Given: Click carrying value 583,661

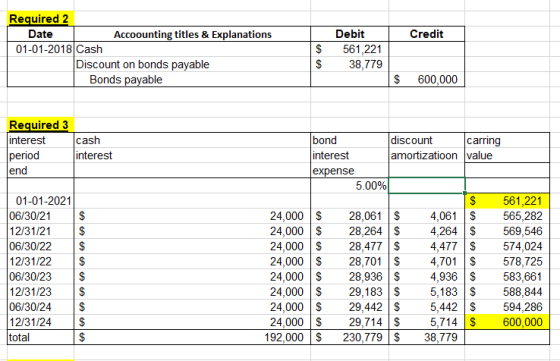Looking at the screenshot, I should pyautogui.click(x=507, y=277).
